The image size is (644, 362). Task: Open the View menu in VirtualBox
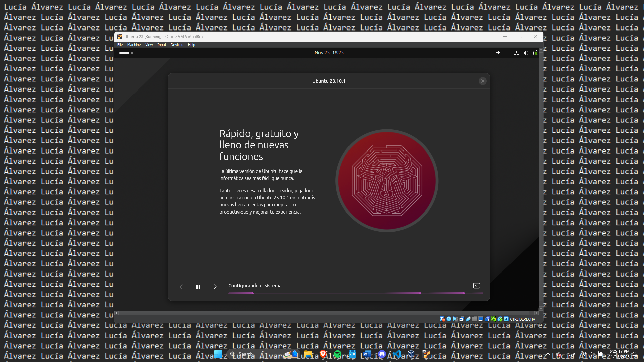point(149,45)
